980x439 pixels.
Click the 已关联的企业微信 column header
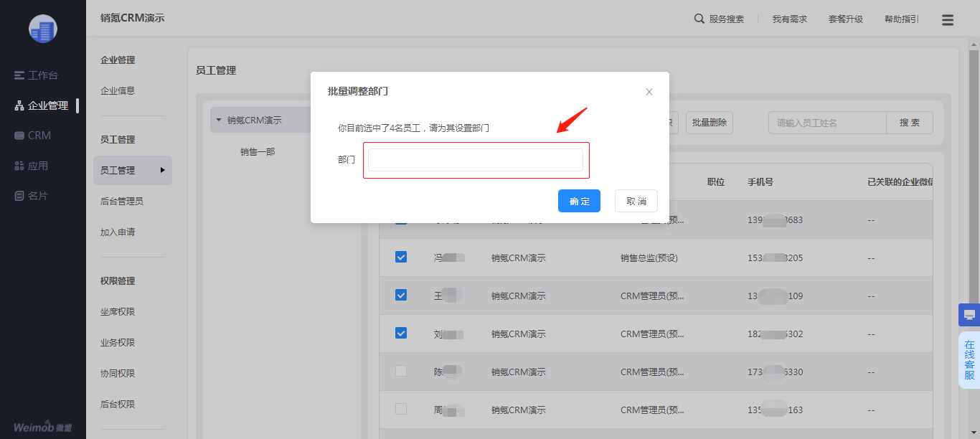900,182
